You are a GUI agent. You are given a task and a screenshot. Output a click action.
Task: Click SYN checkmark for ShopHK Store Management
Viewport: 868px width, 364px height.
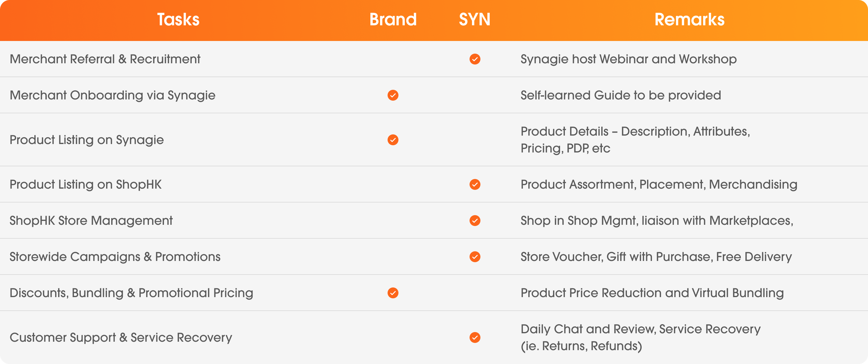(x=475, y=221)
